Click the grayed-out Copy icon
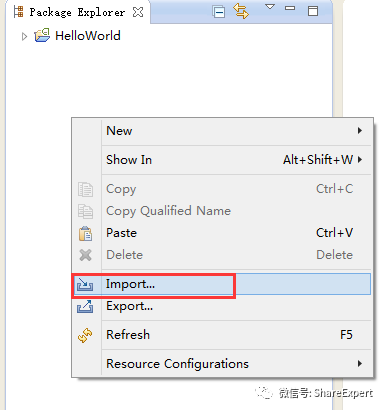 [x=85, y=189]
